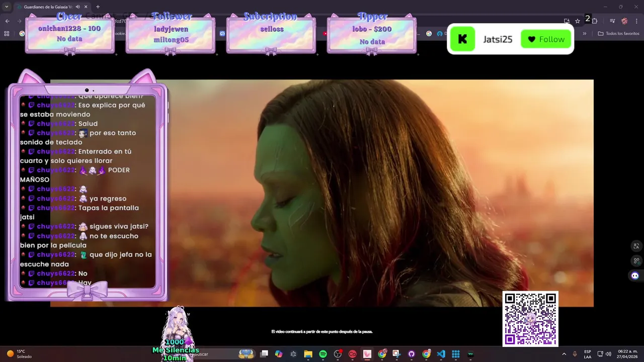Open Task View on the taskbar
Image resolution: width=644 pixels, height=362 pixels.
[264, 354]
